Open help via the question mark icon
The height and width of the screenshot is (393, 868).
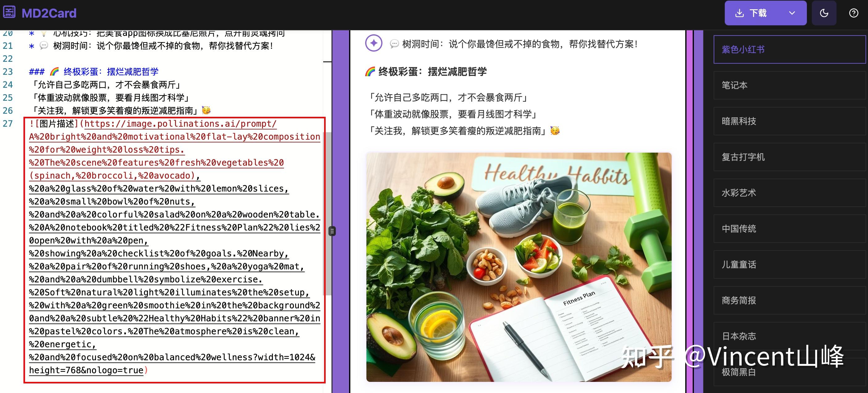(x=853, y=13)
